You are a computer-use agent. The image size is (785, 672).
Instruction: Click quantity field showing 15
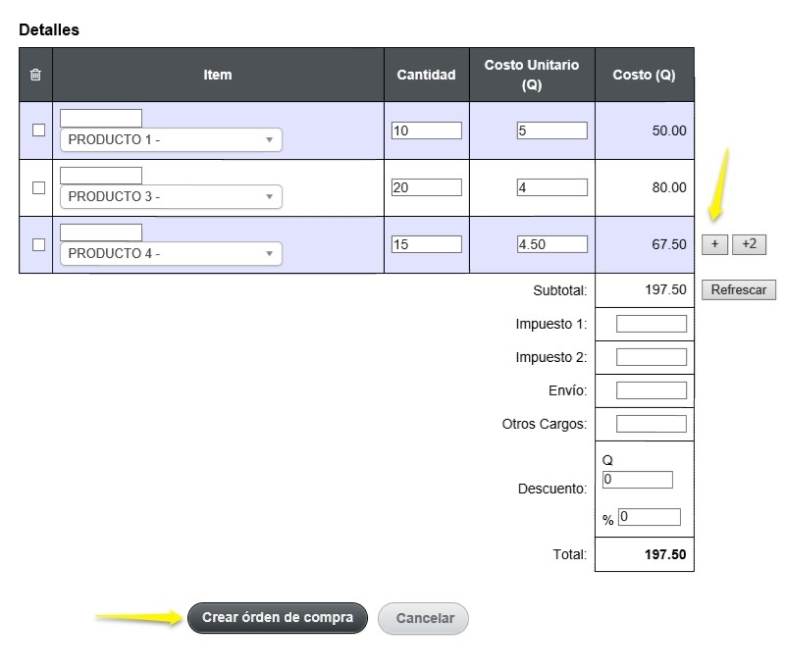(427, 244)
